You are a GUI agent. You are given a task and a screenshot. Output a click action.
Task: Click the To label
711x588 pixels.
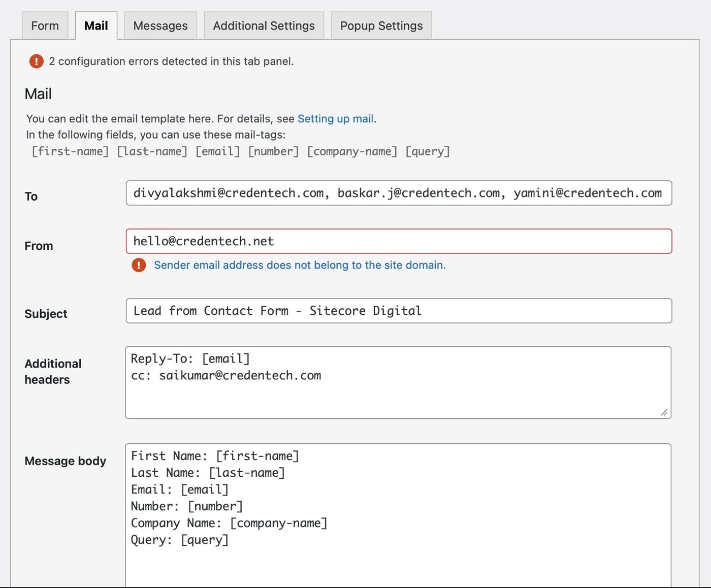[31, 197]
